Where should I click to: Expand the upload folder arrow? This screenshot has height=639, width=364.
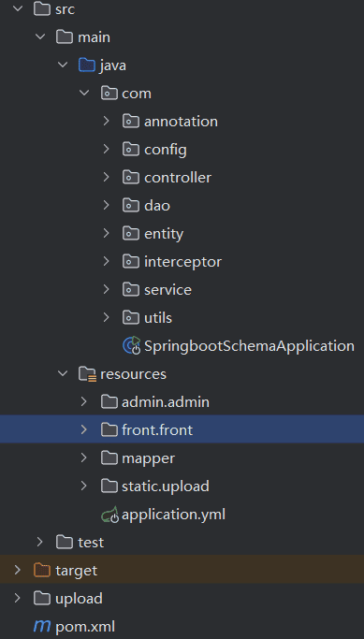pyautogui.click(x=18, y=598)
